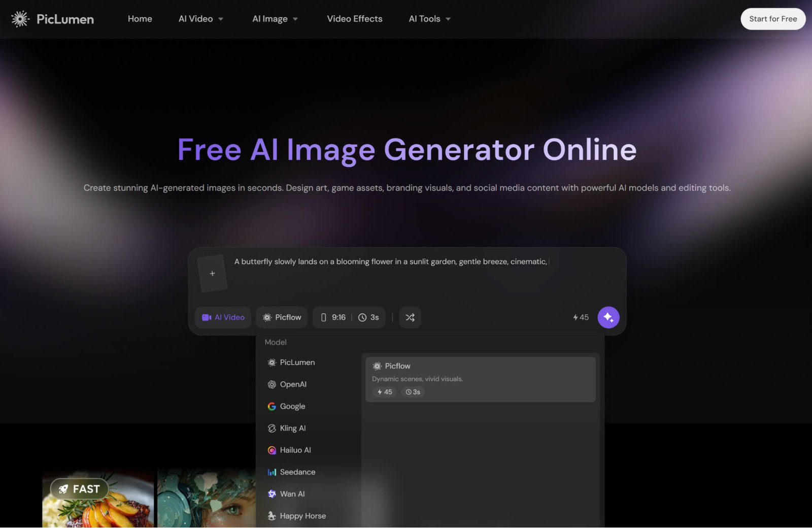This screenshot has width=812, height=528.
Task: Click the shuffle random prompt icon
Action: coord(410,317)
